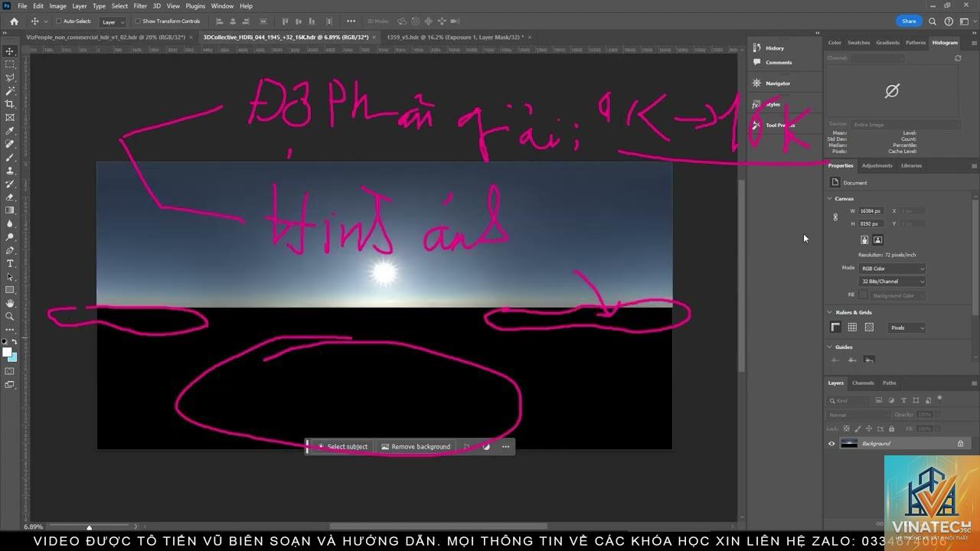Click the Remove background button

pyautogui.click(x=416, y=446)
